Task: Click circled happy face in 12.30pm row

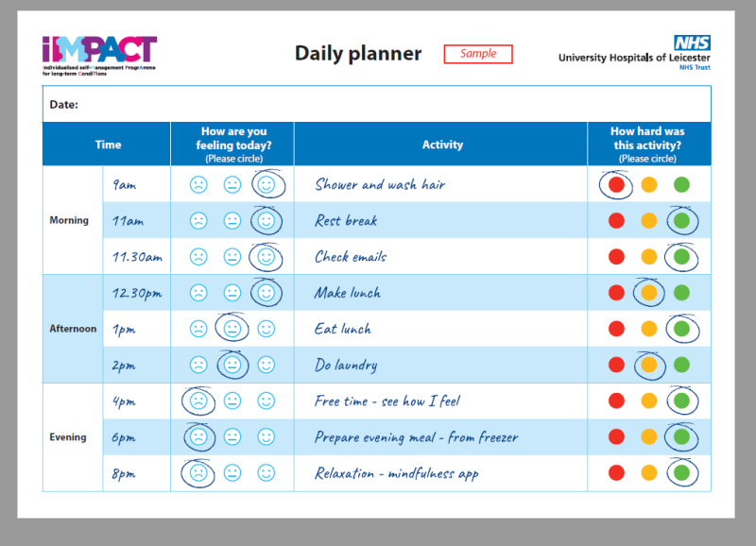Action: point(266,293)
